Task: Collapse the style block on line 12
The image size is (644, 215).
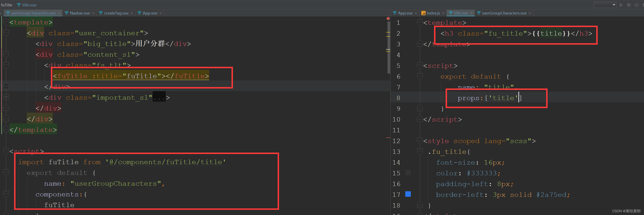Action: (x=420, y=141)
